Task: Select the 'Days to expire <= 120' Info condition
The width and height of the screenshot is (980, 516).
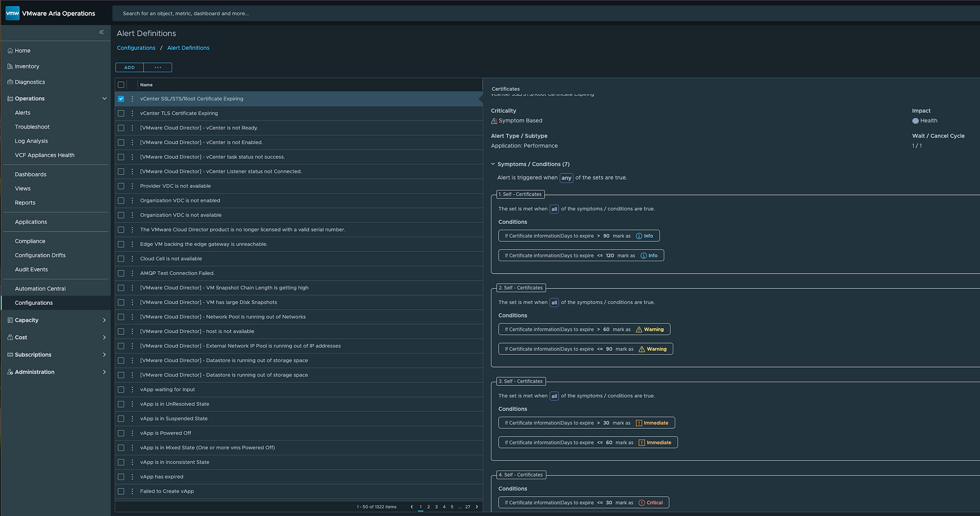Action: click(x=581, y=256)
